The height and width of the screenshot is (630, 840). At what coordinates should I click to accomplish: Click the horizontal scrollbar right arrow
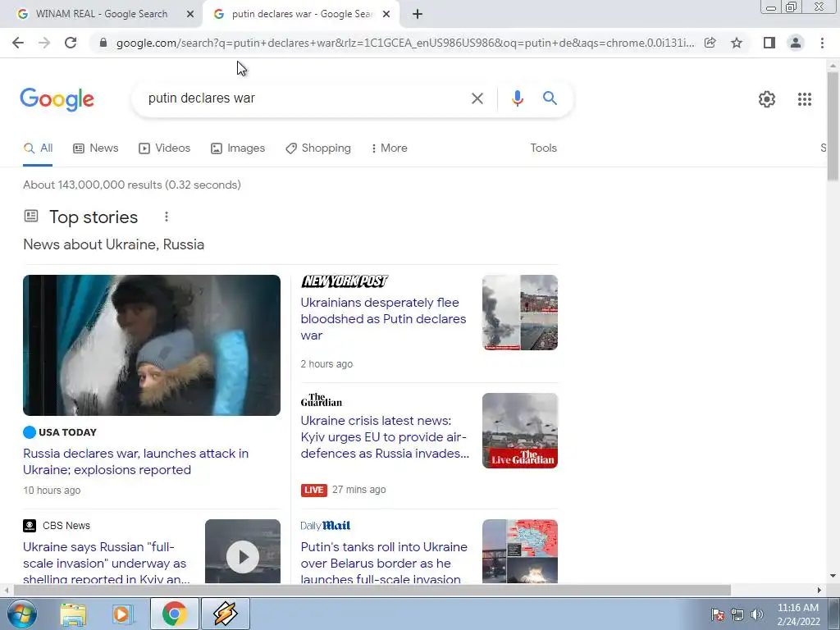pos(819,590)
